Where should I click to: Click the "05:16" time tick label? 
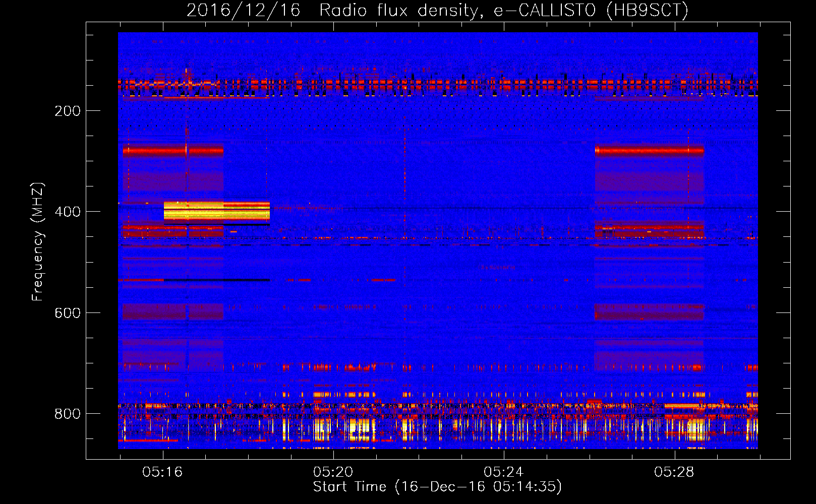pyautogui.click(x=162, y=472)
